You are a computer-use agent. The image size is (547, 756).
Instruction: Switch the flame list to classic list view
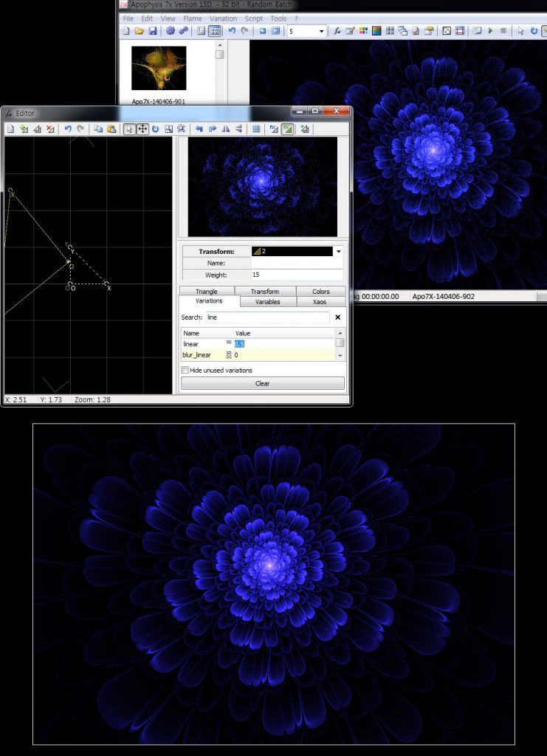201,31
